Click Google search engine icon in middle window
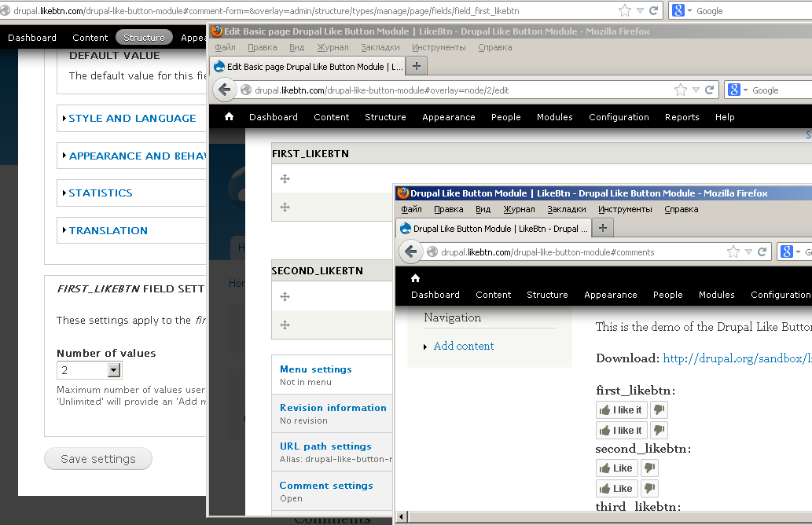This screenshot has height=525, width=812. pyautogui.click(x=734, y=90)
